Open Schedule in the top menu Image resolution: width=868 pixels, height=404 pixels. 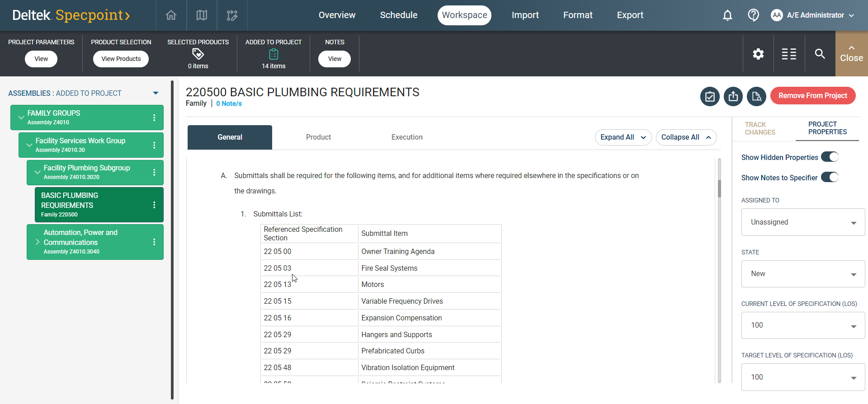[398, 15]
